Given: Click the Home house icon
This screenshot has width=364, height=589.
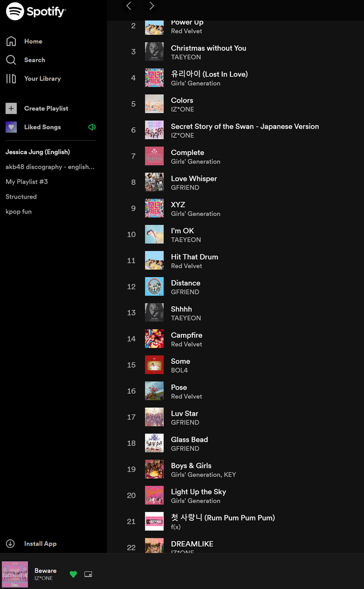Looking at the screenshot, I should [11, 41].
